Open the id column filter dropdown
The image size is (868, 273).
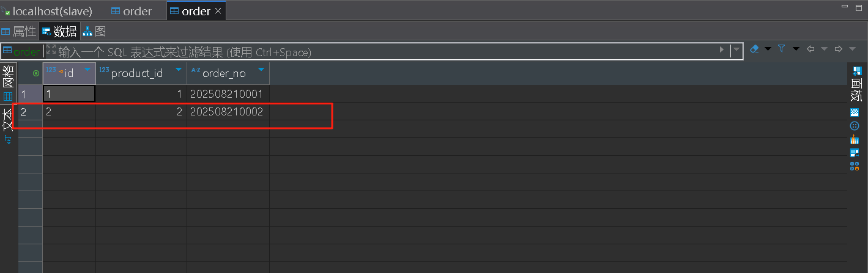pyautogui.click(x=87, y=70)
